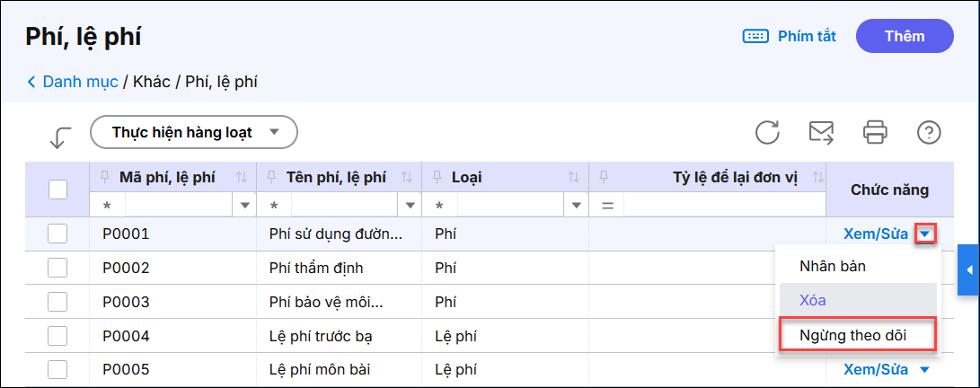
Task: Sort by the Mã phí, lệ phí column arrows
Action: click(241, 178)
